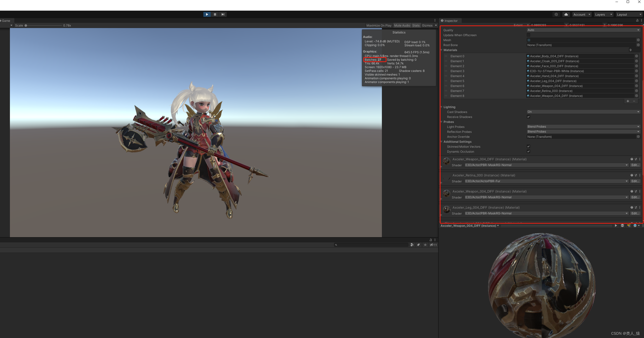
Task: Open the Game view more-options menu
Action: (x=435, y=21)
